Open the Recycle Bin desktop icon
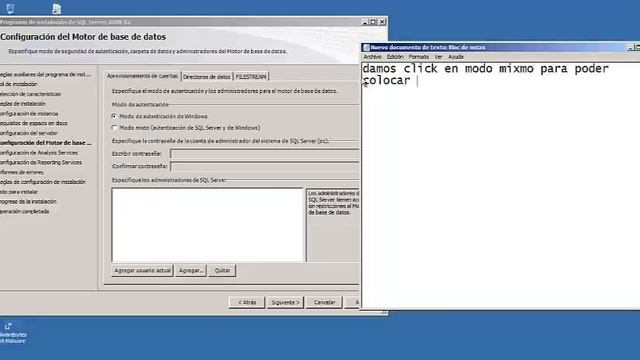Image resolution: width=640 pixels, height=360 pixels. (x=10, y=8)
